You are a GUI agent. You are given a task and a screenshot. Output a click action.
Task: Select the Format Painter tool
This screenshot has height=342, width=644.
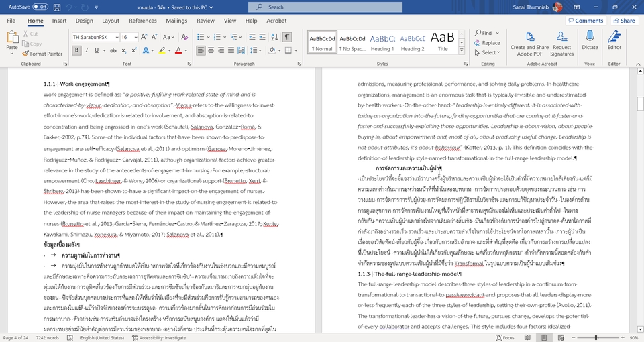(42, 54)
